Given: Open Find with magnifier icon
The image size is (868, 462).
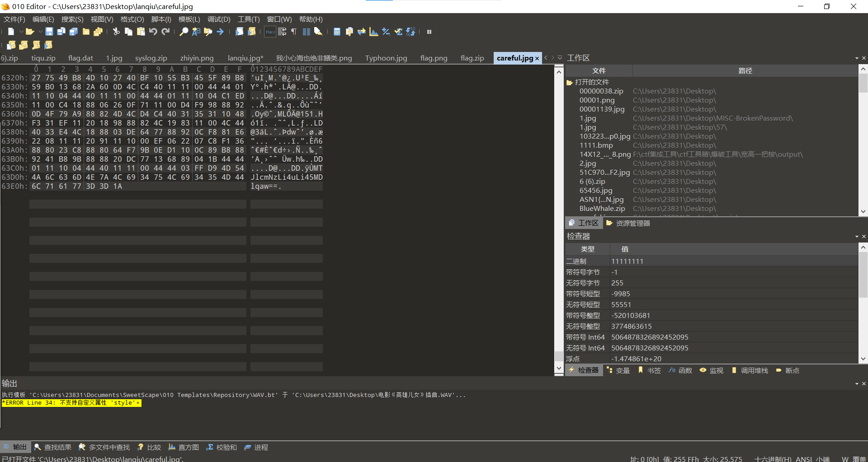Looking at the screenshot, I should coord(184,32).
